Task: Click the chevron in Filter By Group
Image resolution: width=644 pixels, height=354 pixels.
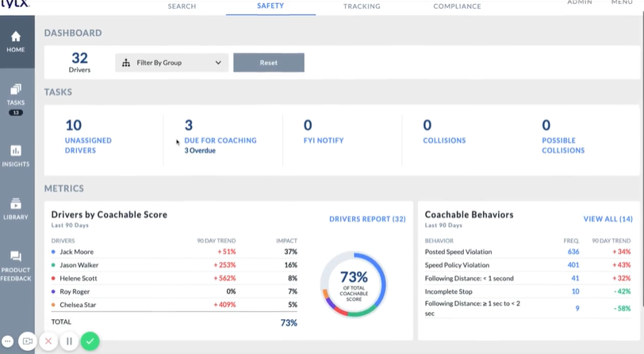Action: click(218, 63)
